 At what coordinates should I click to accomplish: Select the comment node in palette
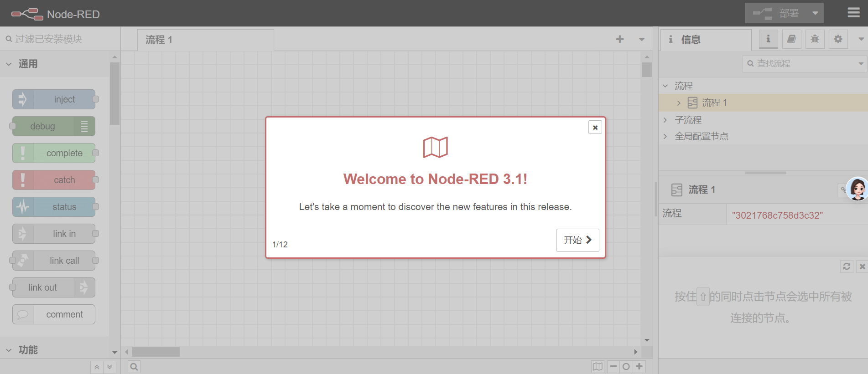(x=54, y=314)
